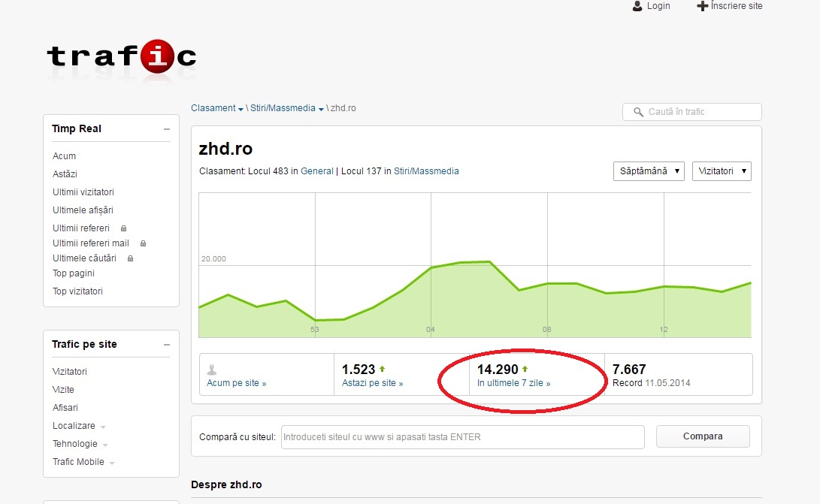This screenshot has height=504, width=820.
Task: Click the lock icon beside Ultimii refereri mail
Action: tap(143, 243)
